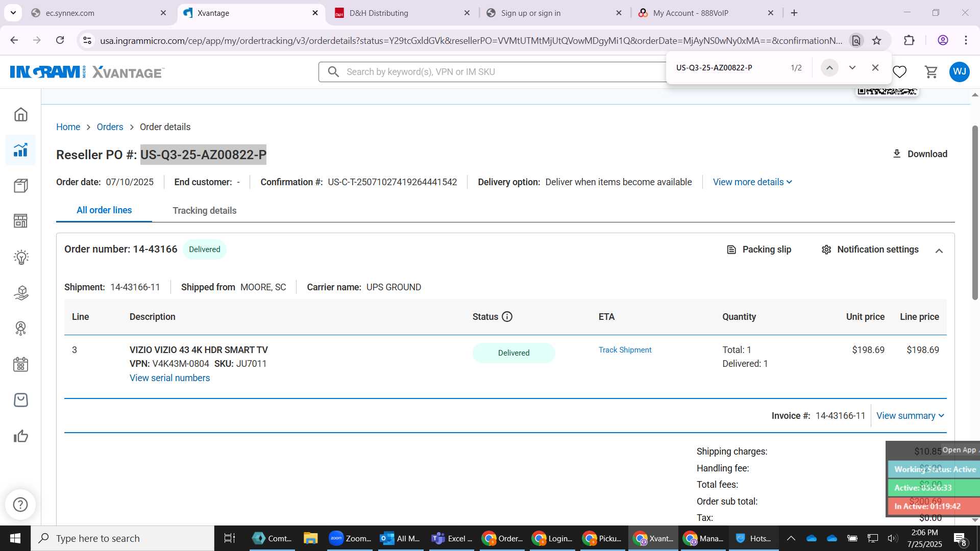
Task: Click the Download button
Action: coord(920,154)
